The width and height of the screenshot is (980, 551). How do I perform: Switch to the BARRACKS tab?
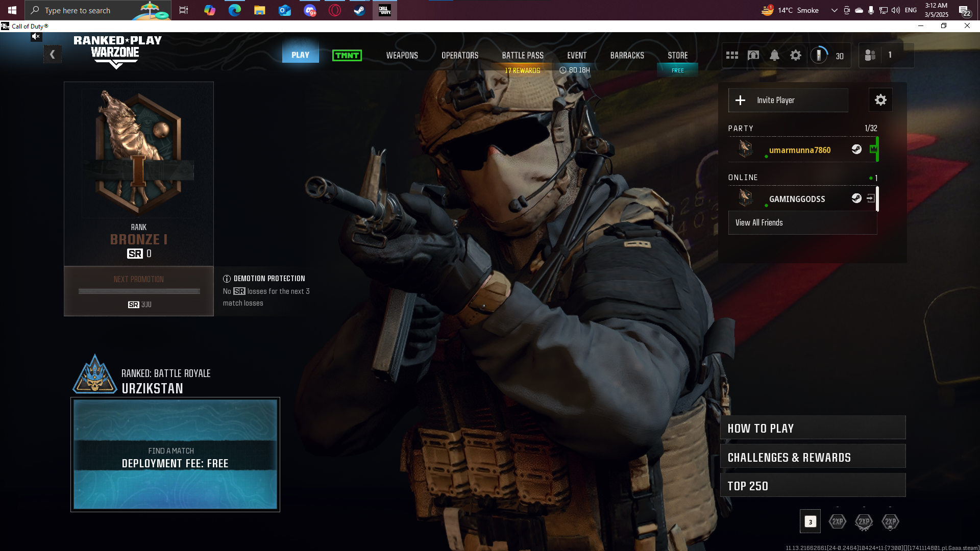[627, 55]
